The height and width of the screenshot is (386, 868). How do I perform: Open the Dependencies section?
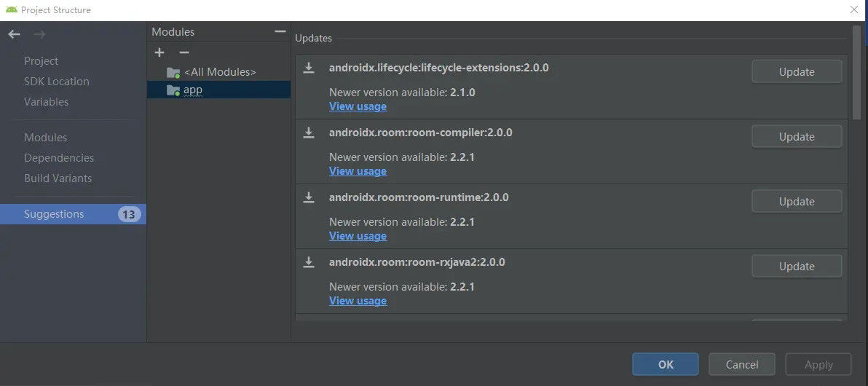pos(59,158)
